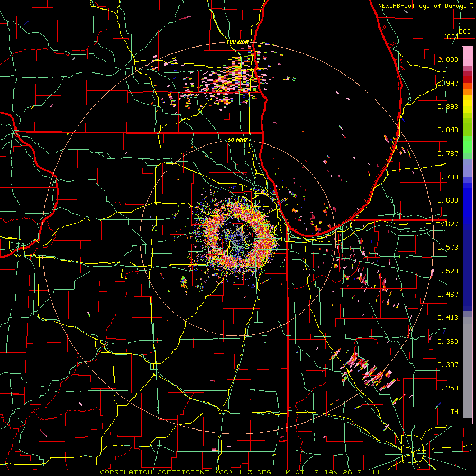This screenshot has width=476, height=476.
Task: Click the 0.360 scale value
Action: (448, 341)
